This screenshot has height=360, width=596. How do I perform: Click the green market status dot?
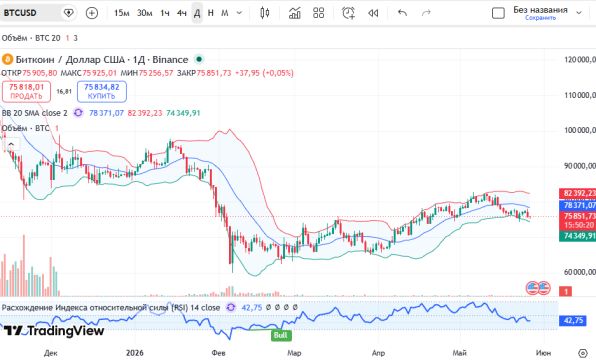click(x=199, y=59)
